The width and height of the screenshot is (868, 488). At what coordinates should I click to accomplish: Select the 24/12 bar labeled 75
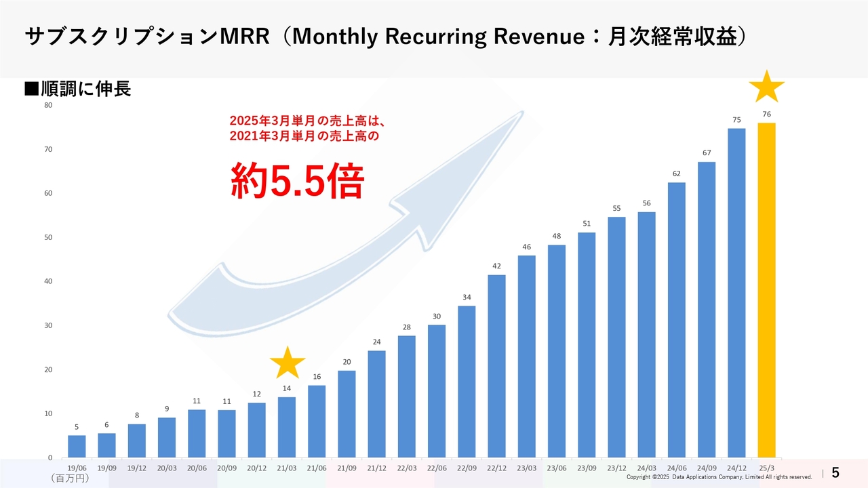click(x=736, y=293)
